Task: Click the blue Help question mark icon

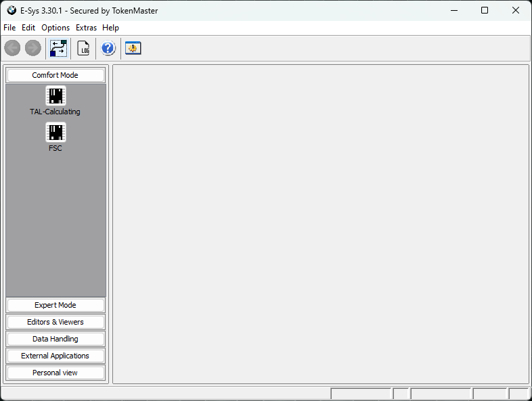Action: [108, 48]
